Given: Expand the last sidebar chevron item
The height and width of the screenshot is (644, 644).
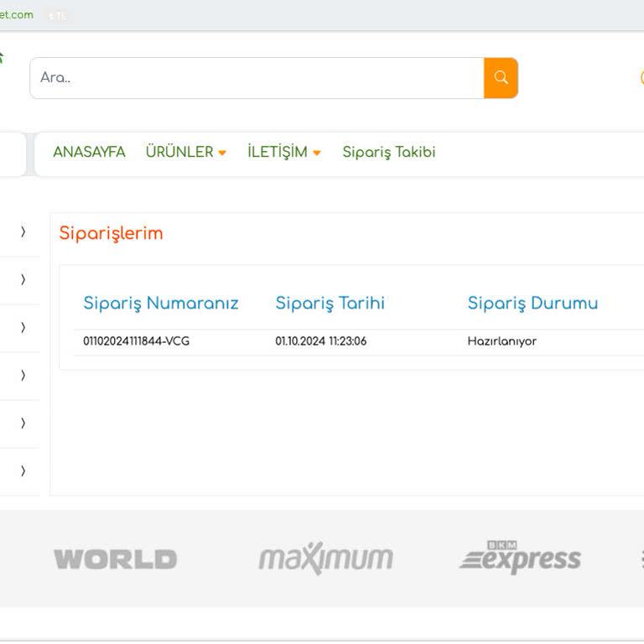Looking at the screenshot, I should 23,470.
